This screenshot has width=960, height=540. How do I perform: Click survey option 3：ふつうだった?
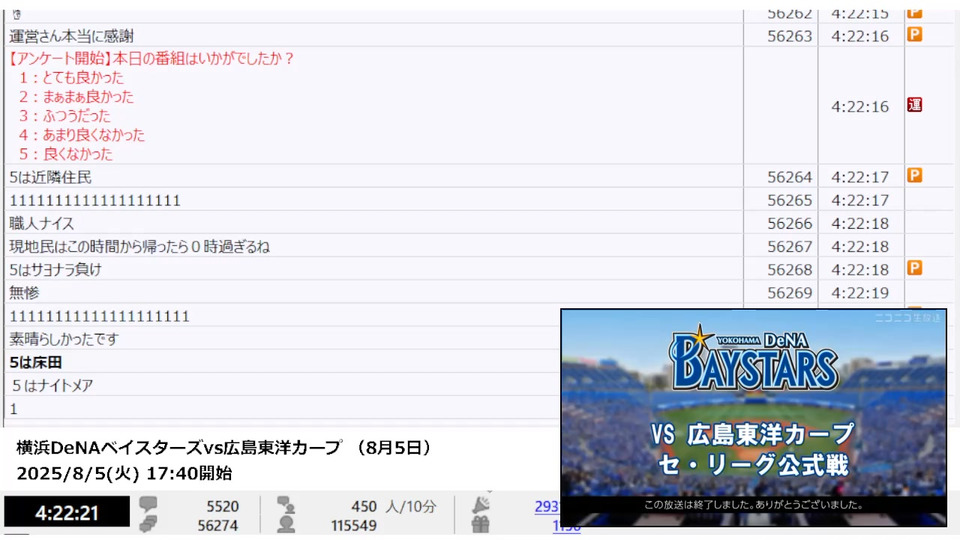tap(64, 116)
